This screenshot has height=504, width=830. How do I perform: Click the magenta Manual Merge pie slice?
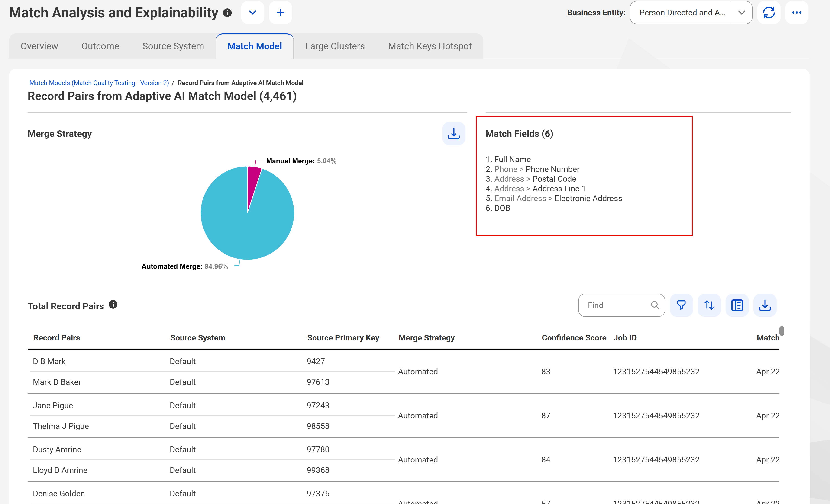pos(253,183)
